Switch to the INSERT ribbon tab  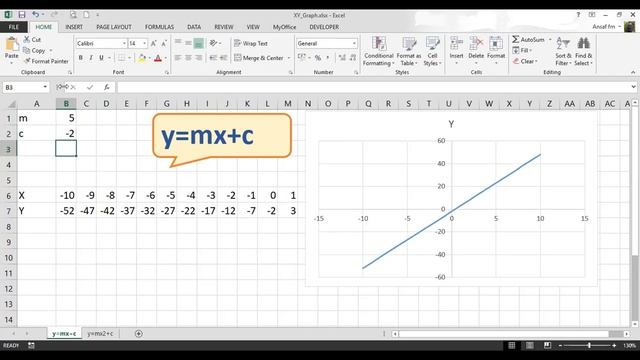point(74,27)
